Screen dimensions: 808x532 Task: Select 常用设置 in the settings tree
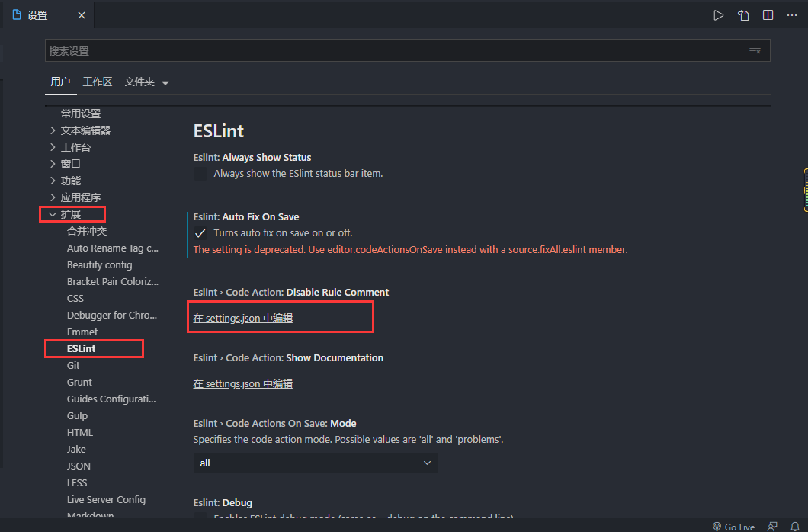80,114
